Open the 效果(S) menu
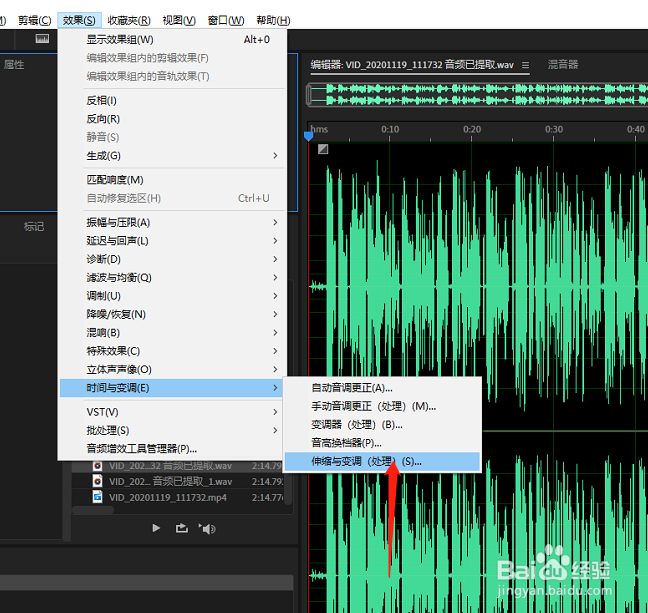Image resolution: width=648 pixels, height=613 pixels. [79, 20]
